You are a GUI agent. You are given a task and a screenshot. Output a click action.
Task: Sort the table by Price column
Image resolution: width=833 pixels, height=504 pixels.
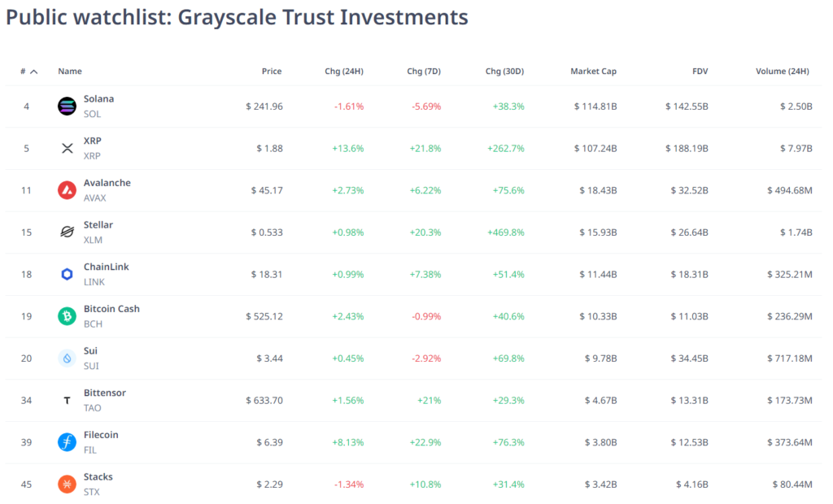click(x=272, y=71)
